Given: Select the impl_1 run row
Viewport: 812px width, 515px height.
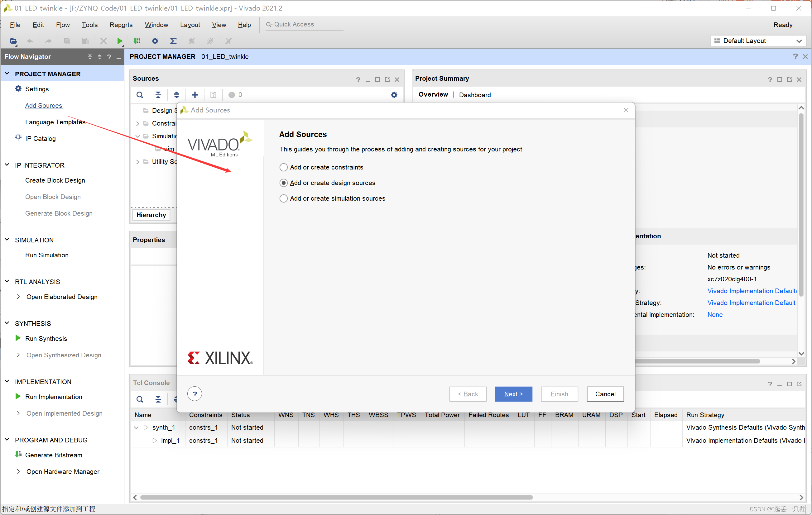Looking at the screenshot, I should pyautogui.click(x=468, y=441).
